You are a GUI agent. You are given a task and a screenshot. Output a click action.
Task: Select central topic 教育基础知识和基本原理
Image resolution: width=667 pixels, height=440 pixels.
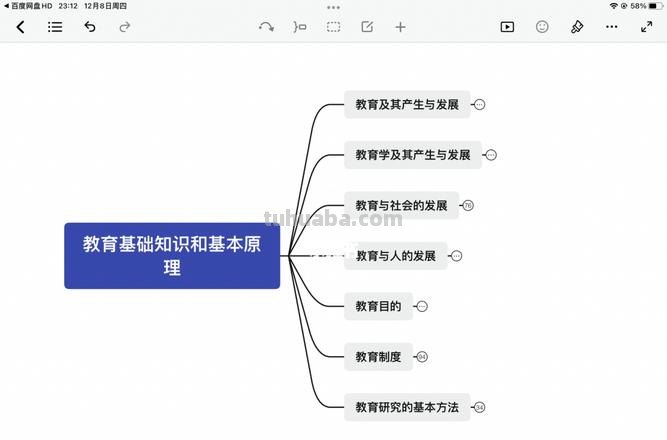(172, 256)
